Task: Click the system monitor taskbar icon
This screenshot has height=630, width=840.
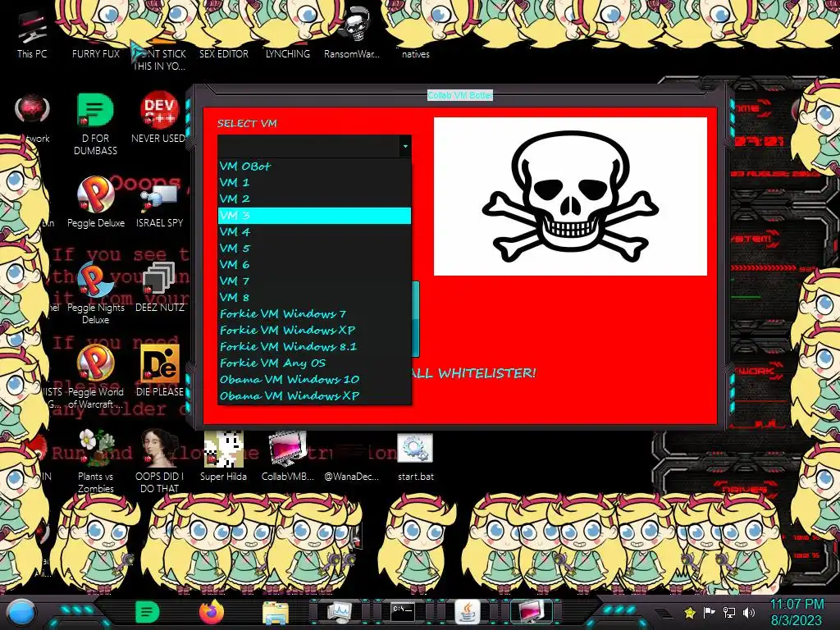Action: click(339, 612)
